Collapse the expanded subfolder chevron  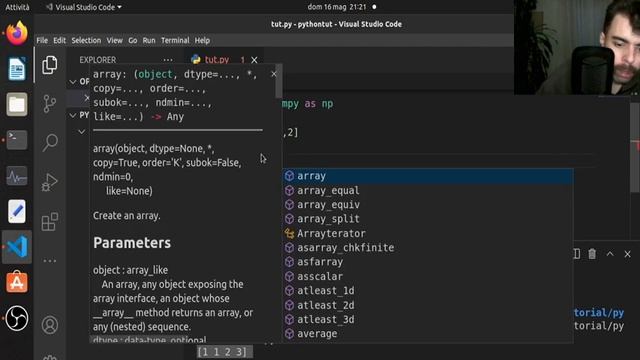click(x=82, y=131)
